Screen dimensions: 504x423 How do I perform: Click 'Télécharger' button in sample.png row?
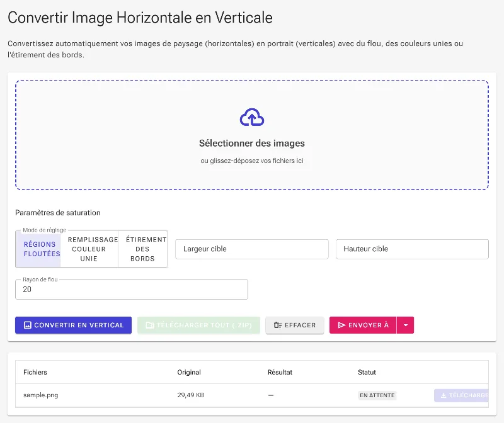pyautogui.click(x=461, y=395)
